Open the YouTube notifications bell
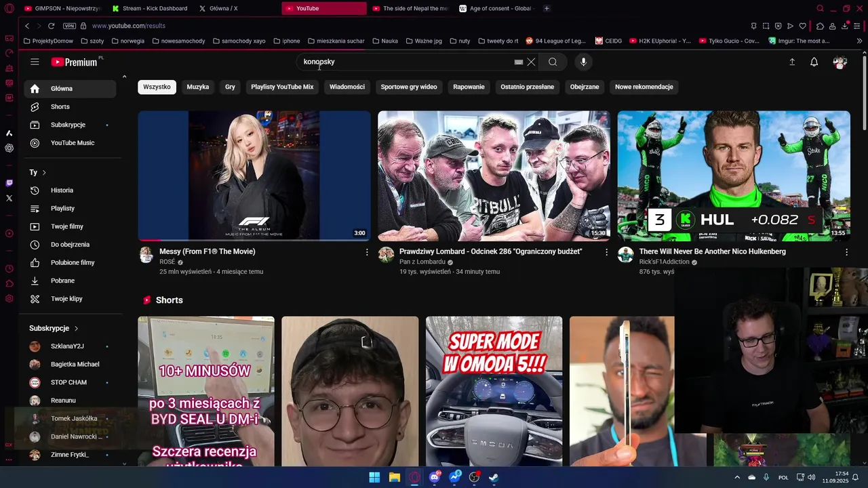This screenshot has width=868, height=488. [814, 62]
